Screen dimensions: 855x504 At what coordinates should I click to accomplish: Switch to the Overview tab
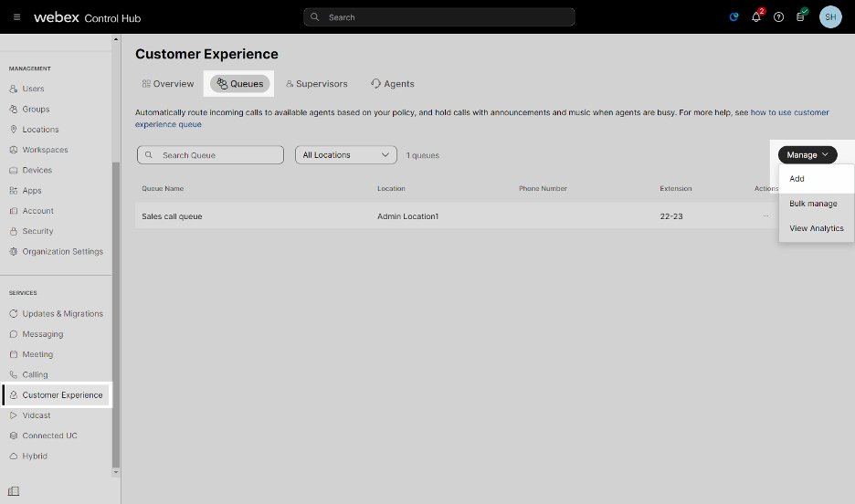(168, 84)
